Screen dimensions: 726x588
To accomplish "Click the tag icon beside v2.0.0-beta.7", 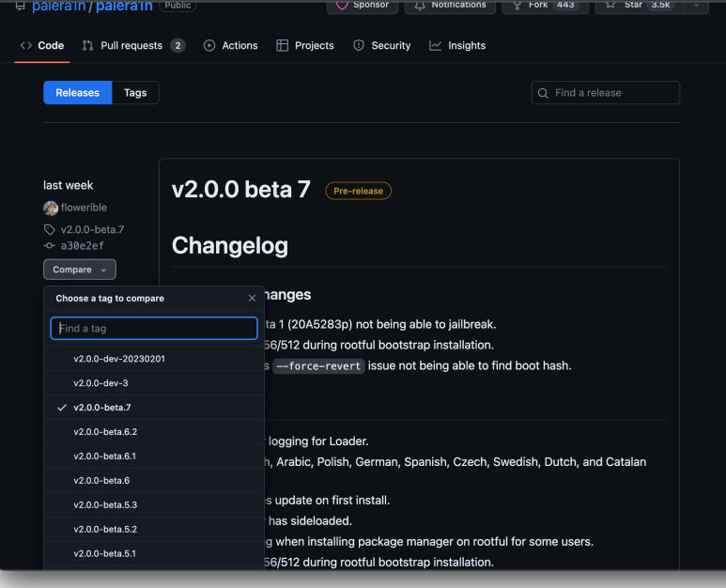I will point(50,229).
